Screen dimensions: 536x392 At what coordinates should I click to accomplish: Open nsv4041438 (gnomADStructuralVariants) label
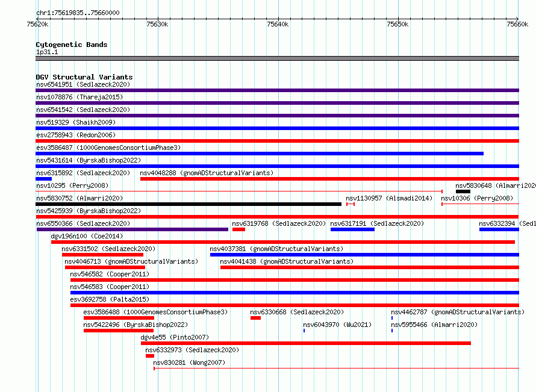(x=287, y=261)
